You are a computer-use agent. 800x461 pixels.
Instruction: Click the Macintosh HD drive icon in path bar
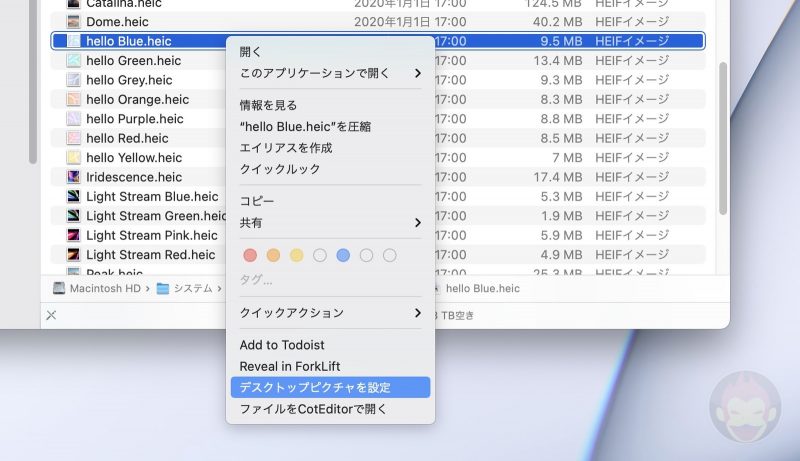(59, 289)
